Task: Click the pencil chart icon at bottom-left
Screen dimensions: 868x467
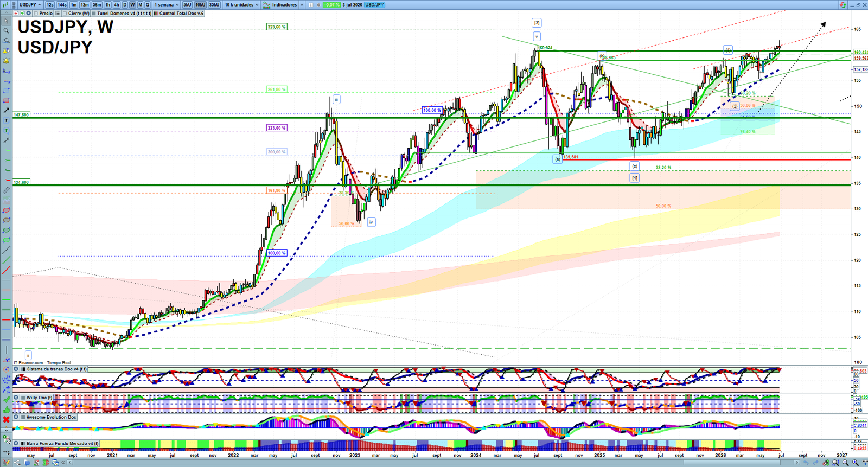Action: pos(6,462)
